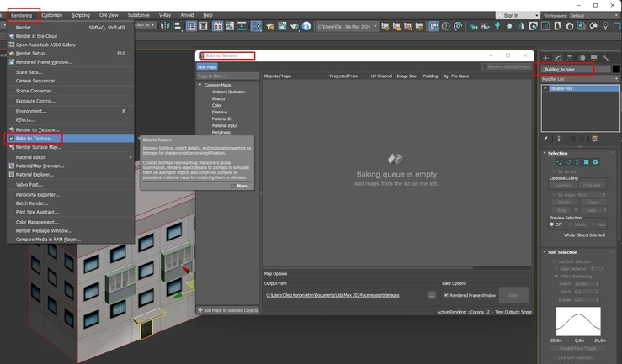Image resolution: width=622 pixels, height=364 pixels.
Task: Click the black object color swatch
Action: [x=615, y=69]
